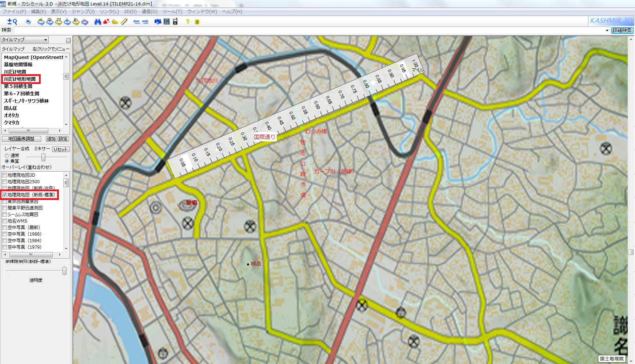Click the 追加 button
Screen dimensions: 635x364
pos(51,139)
